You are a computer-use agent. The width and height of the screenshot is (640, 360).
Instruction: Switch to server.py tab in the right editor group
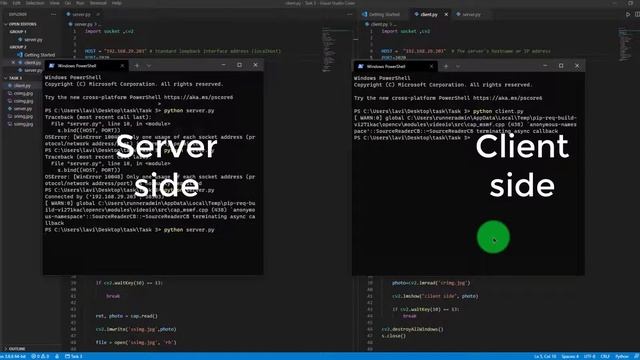point(471,14)
